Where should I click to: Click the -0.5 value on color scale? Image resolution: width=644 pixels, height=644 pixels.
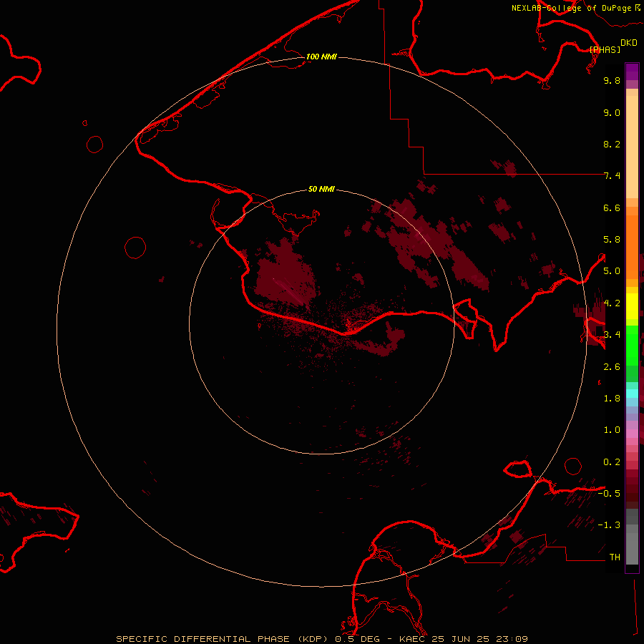(x=609, y=494)
